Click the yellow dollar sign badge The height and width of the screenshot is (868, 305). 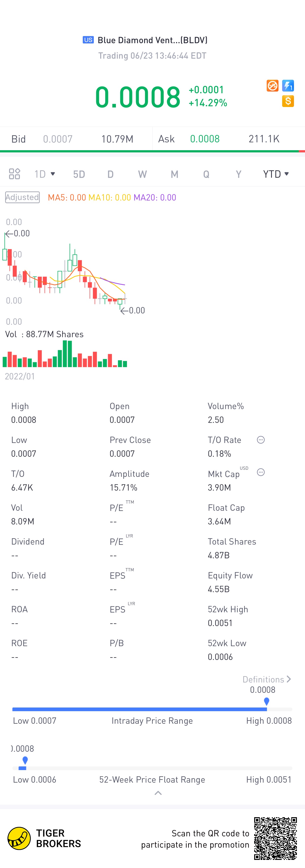click(x=288, y=101)
